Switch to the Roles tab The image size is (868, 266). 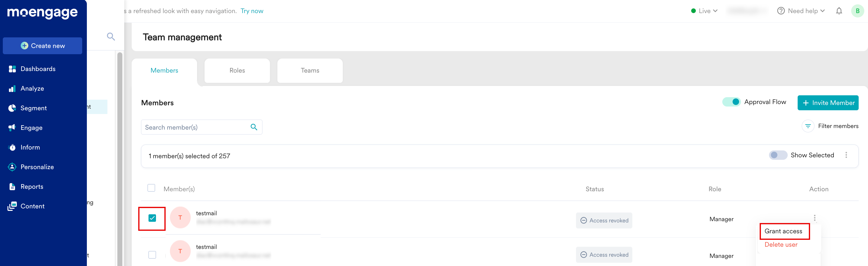tap(237, 70)
